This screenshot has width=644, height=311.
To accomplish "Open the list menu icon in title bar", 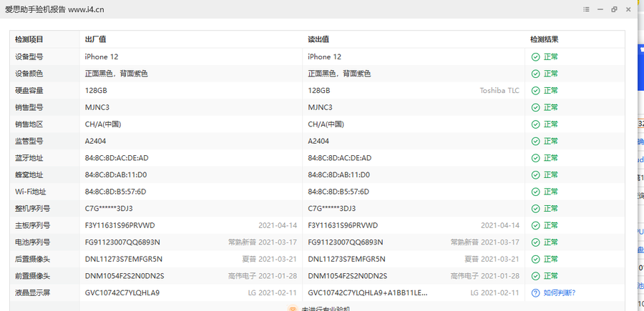I will click(587, 9).
